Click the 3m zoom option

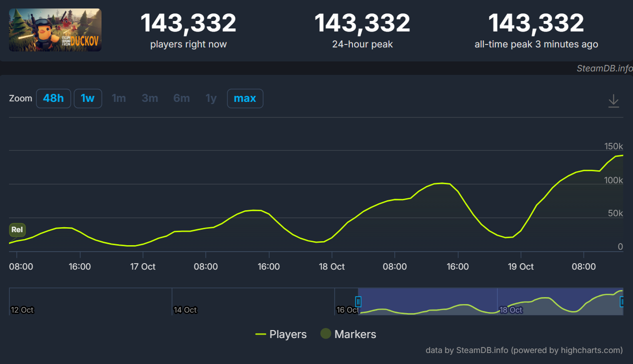tap(149, 98)
